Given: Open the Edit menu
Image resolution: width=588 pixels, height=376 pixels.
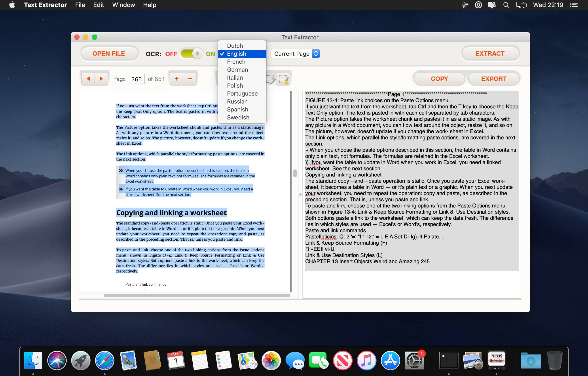Looking at the screenshot, I should [x=99, y=5].
